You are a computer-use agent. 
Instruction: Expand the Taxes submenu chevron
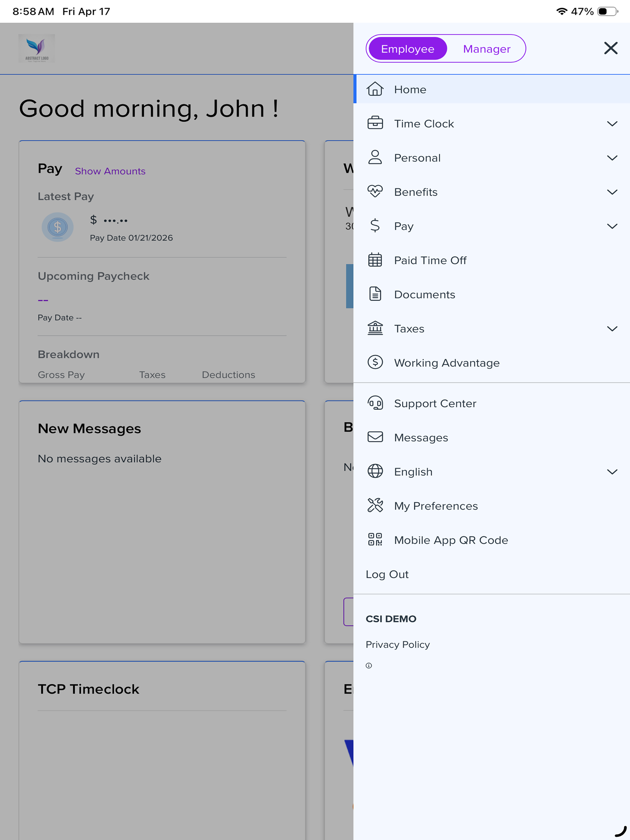point(612,329)
